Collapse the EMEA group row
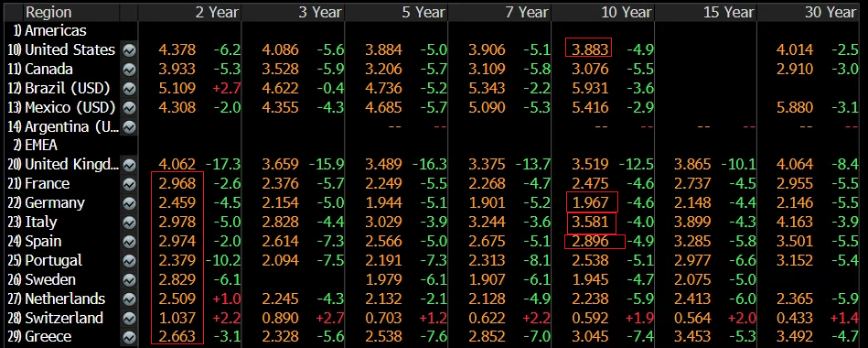The image size is (868, 348). (41, 146)
